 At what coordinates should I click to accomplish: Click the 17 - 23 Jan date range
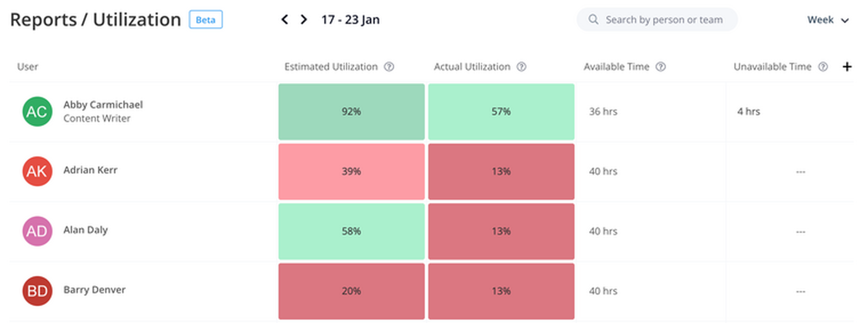point(350,20)
